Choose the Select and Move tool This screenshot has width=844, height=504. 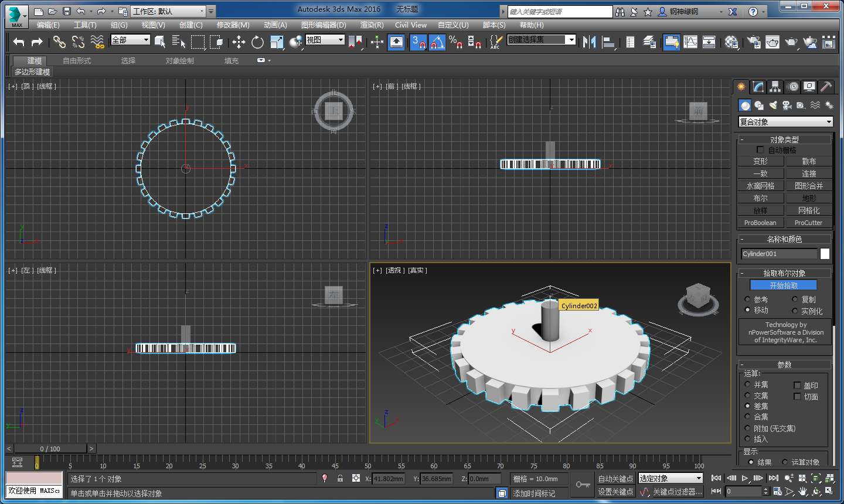239,42
